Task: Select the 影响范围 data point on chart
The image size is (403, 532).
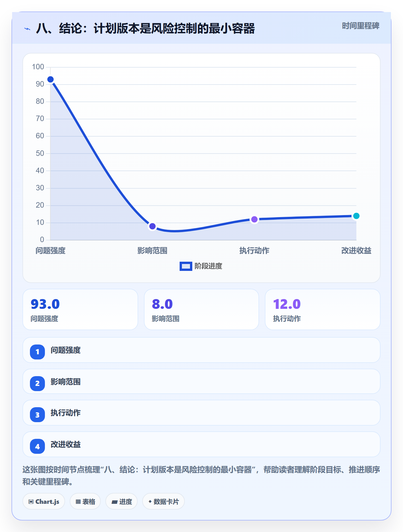Action: click(152, 226)
